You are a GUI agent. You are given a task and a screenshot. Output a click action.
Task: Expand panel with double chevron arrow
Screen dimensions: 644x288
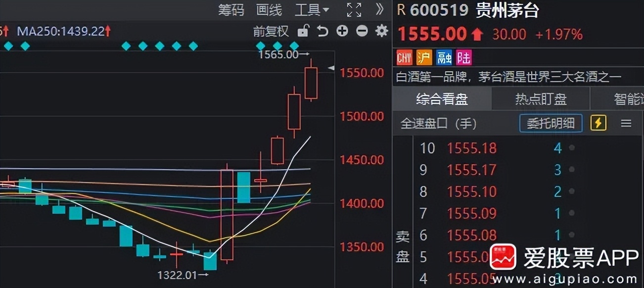(379, 9)
